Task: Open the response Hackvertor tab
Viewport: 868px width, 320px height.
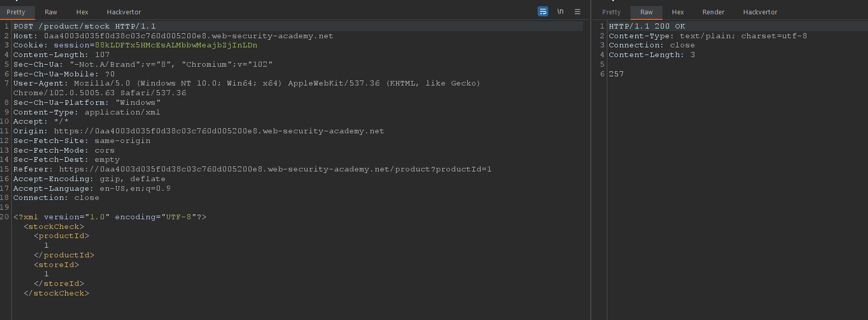Action: pyautogui.click(x=760, y=12)
